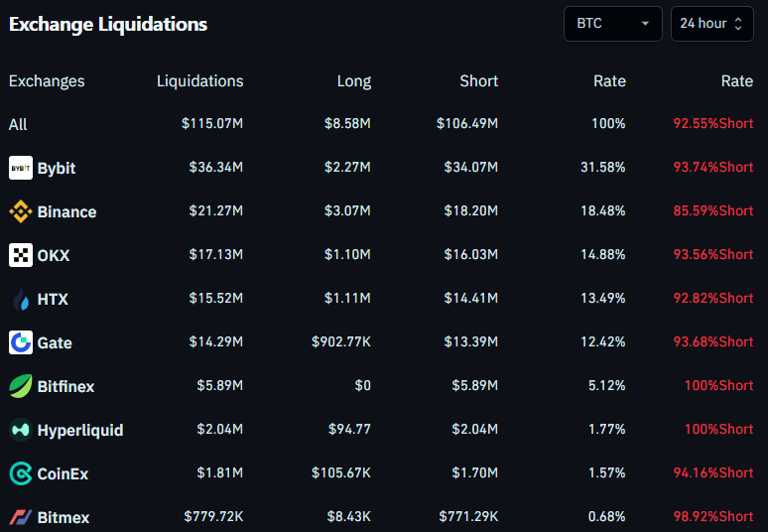The height and width of the screenshot is (532, 768).
Task: Open the Hyperliquid exchange name link
Action: [x=80, y=430]
